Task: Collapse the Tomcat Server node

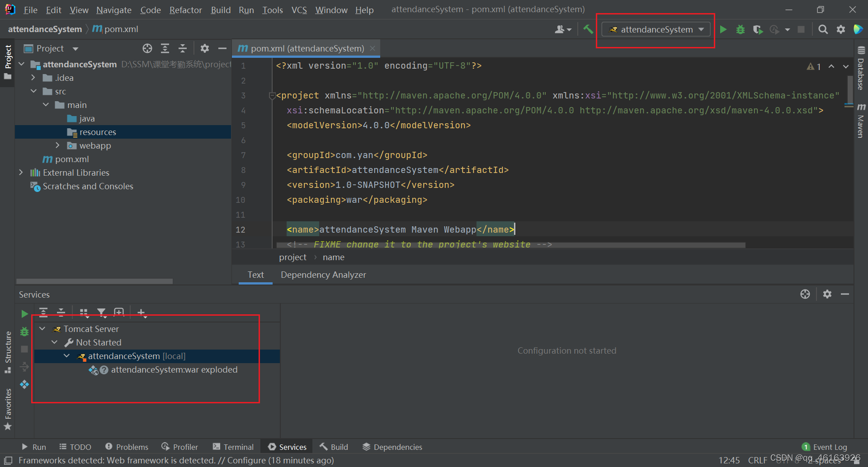Action: pos(42,329)
